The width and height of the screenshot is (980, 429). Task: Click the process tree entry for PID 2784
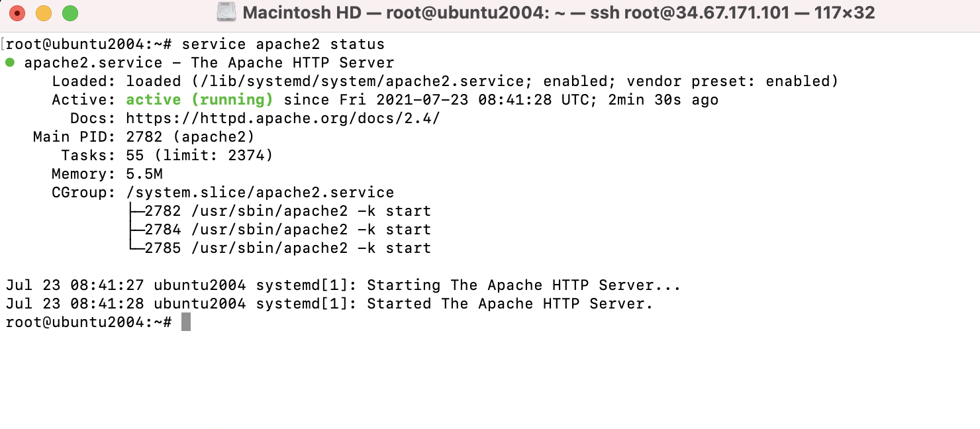click(x=278, y=230)
